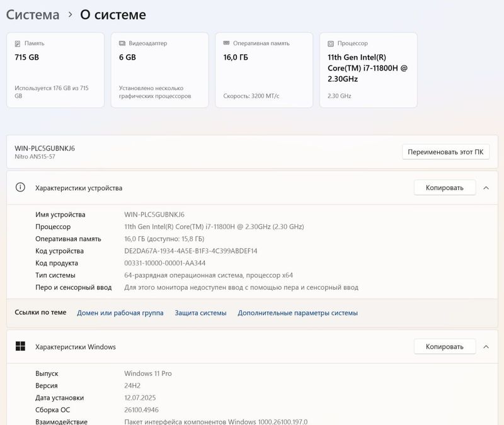504x425 pixels.
Task: Click the О системе page title
Action: coord(113,14)
